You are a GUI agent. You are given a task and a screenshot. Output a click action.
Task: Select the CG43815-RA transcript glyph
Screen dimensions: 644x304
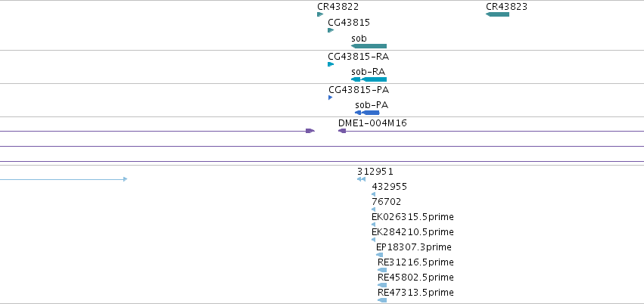(331, 64)
